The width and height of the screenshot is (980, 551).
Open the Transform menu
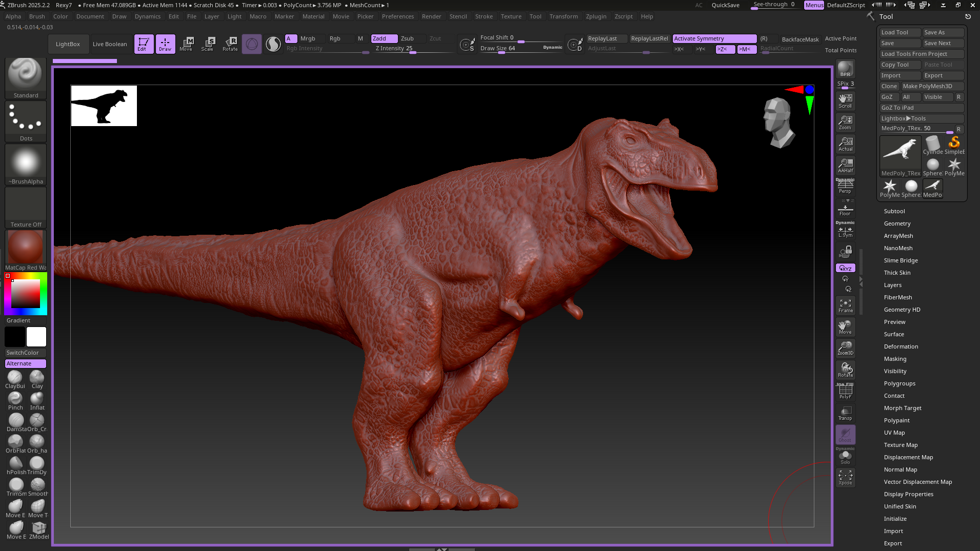point(563,16)
